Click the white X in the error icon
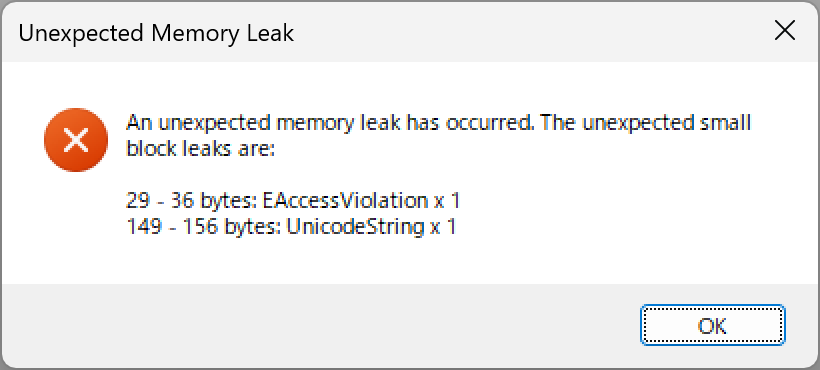Viewport: 820px width, 370px height. [76, 141]
